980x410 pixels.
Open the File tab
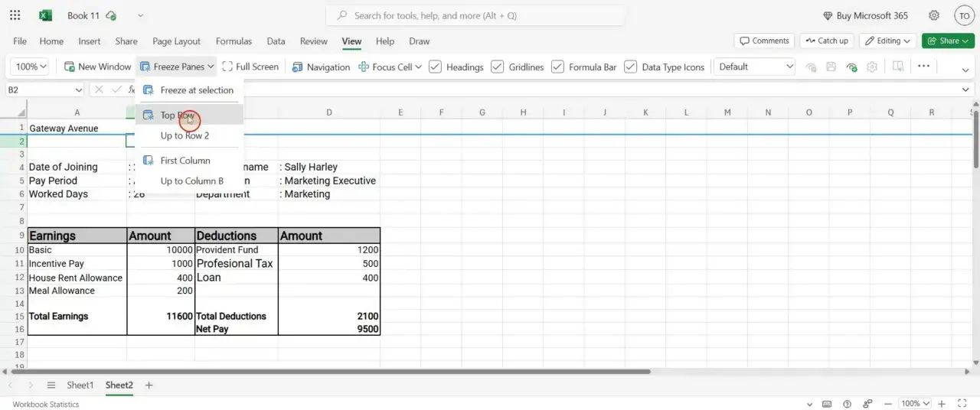pos(20,41)
